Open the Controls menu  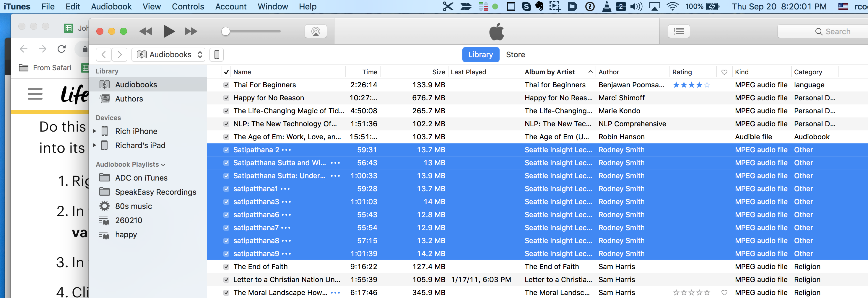[x=188, y=6]
